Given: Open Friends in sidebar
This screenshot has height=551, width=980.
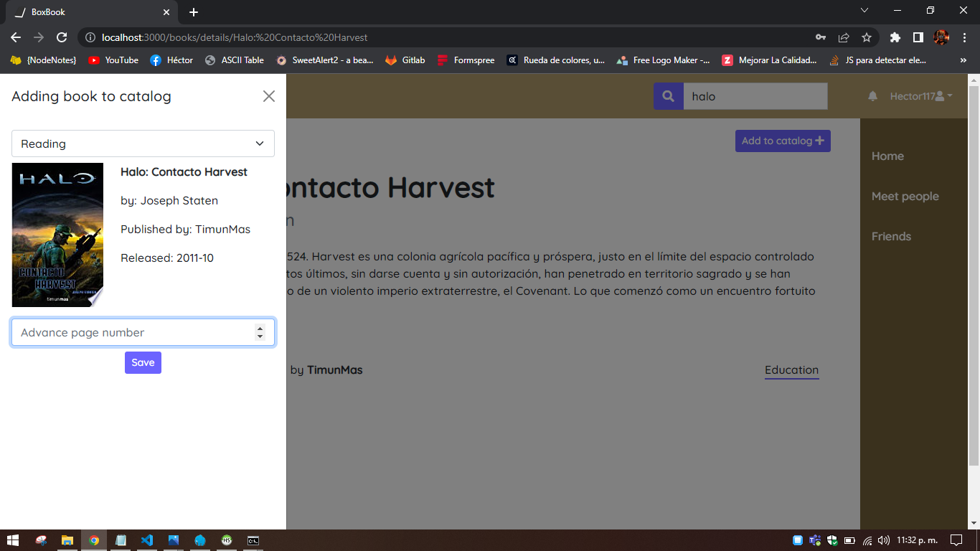Looking at the screenshot, I should point(891,236).
